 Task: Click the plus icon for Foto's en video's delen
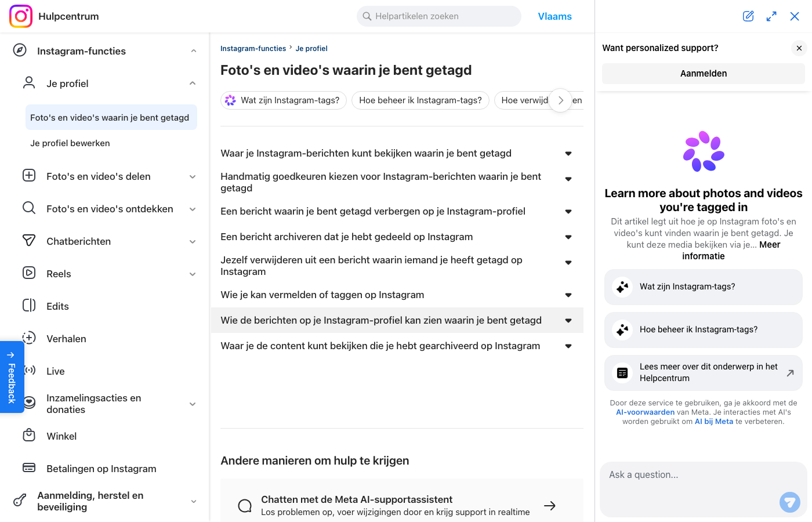coord(29,175)
